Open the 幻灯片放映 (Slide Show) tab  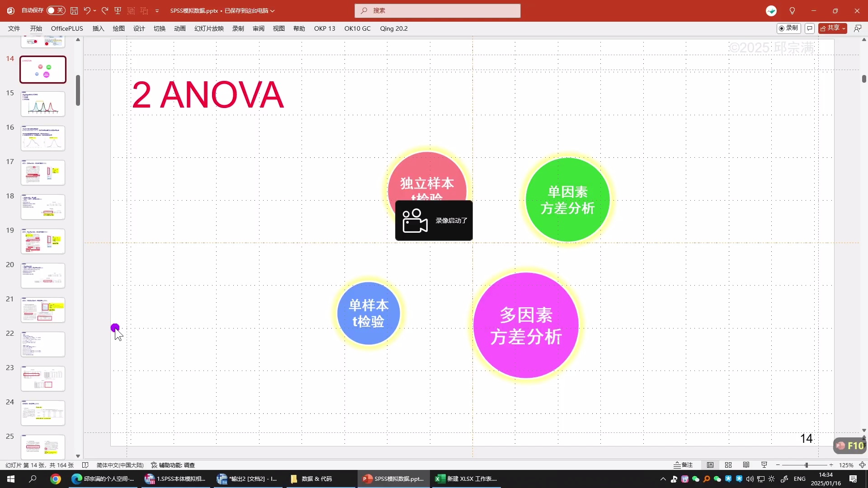pos(209,28)
